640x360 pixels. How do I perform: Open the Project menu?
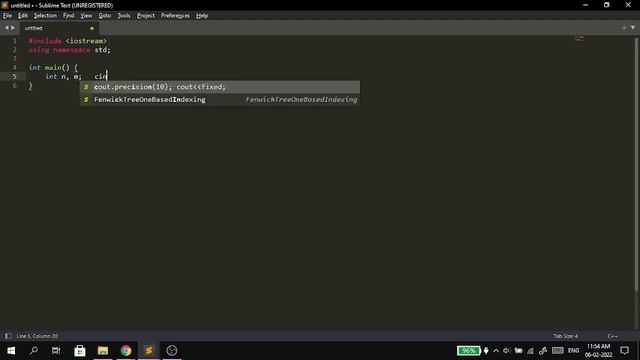pos(145,16)
